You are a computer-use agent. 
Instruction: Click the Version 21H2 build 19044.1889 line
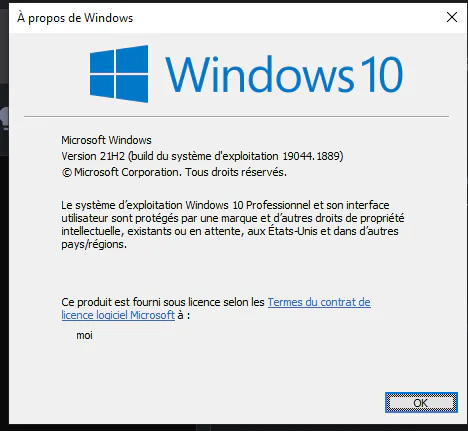pos(202,156)
